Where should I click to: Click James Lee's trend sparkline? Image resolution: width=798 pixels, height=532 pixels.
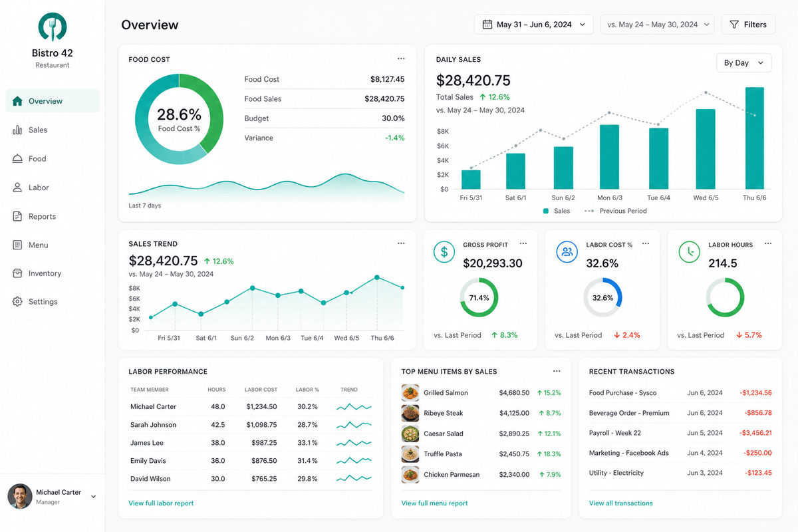coord(354,442)
